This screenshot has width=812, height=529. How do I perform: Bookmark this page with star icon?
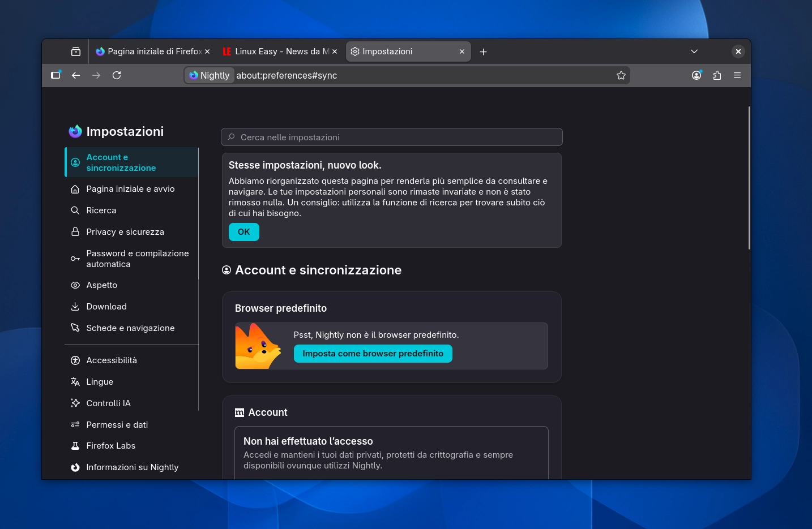(621, 75)
